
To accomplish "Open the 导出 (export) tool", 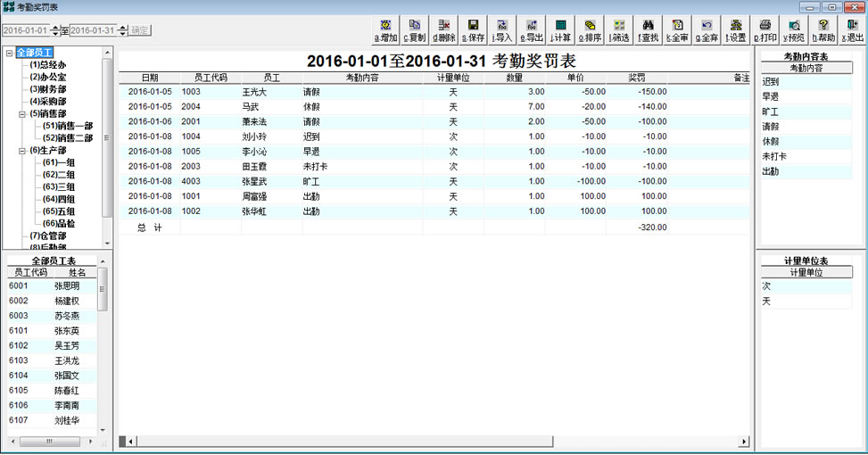I will point(532,30).
